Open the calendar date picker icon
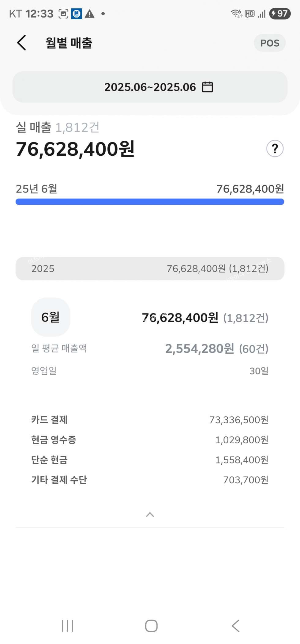This screenshot has height=644, width=300. pyautogui.click(x=207, y=87)
